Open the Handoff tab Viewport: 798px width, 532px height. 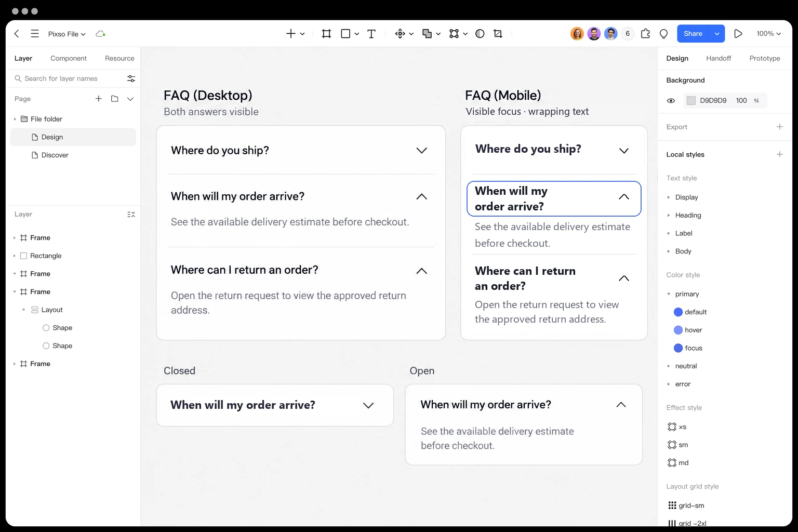tap(719, 58)
